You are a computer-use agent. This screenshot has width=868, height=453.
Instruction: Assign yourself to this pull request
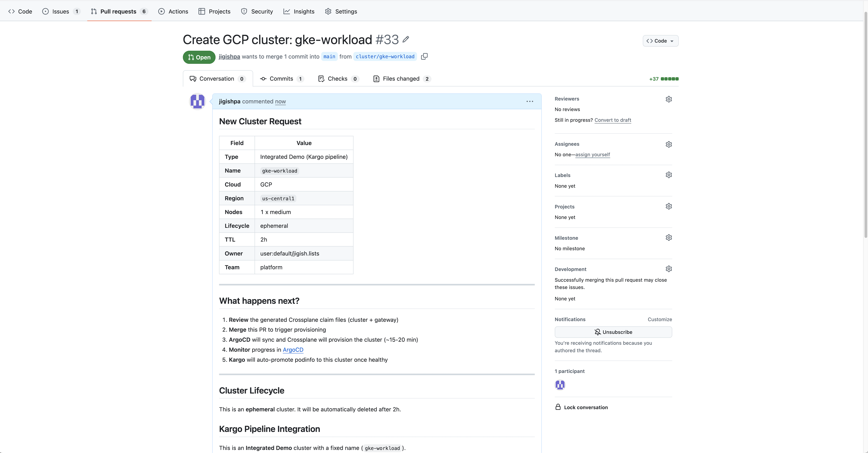pos(593,154)
